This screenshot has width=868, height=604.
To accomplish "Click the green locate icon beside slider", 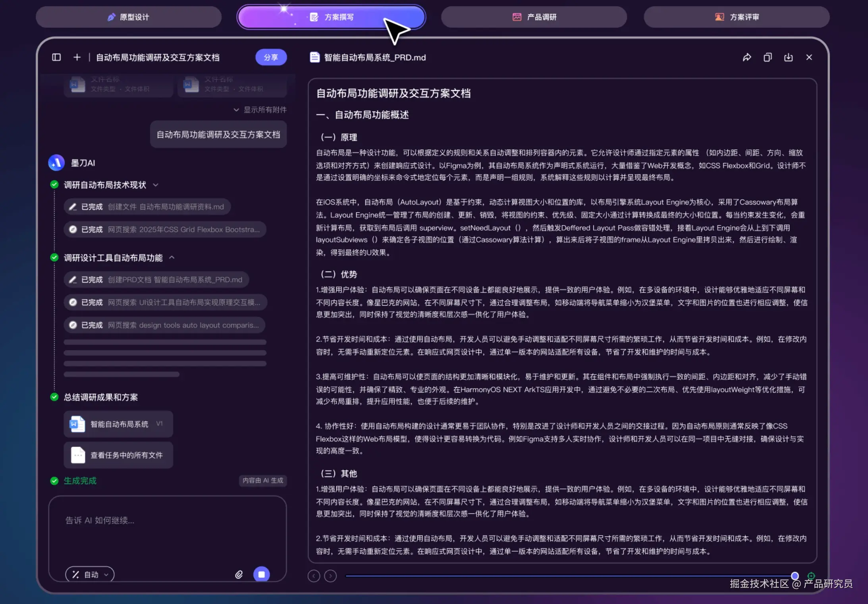I will tap(811, 576).
